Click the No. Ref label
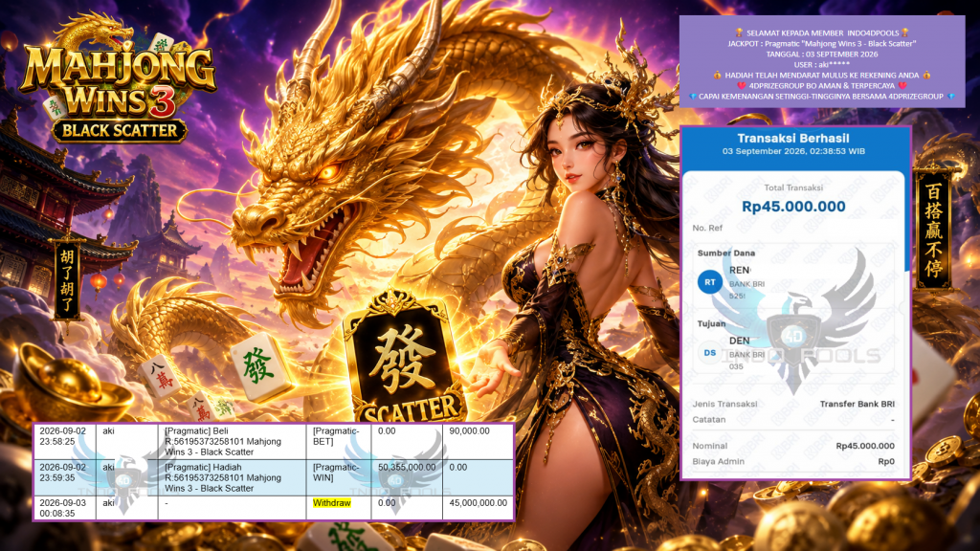The width and height of the screenshot is (980, 551). tap(707, 228)
